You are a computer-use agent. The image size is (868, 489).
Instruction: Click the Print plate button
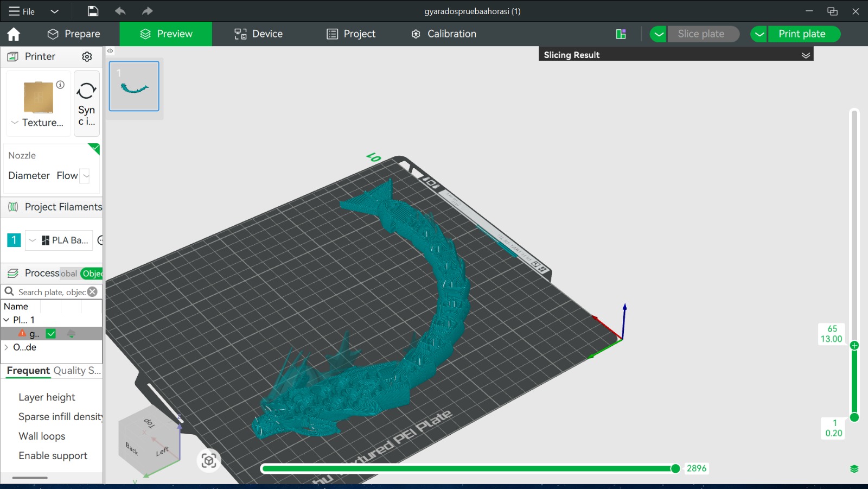pyautogui.click(x=804, y=34)
